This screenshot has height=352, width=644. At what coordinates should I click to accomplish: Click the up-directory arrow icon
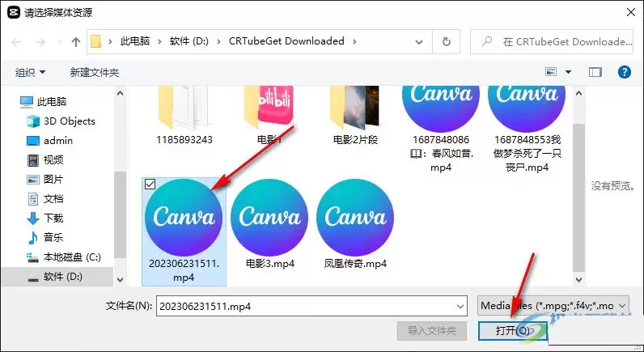(x=76, y=41)
